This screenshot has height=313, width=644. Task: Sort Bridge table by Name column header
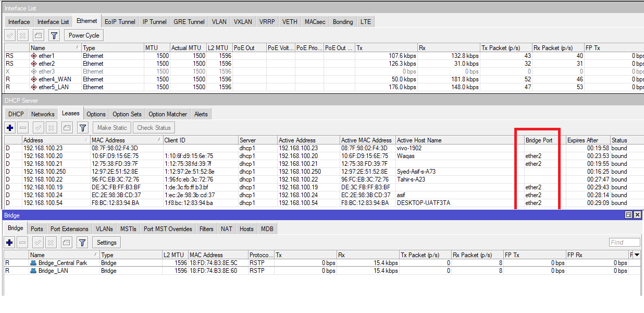point(64,255)
